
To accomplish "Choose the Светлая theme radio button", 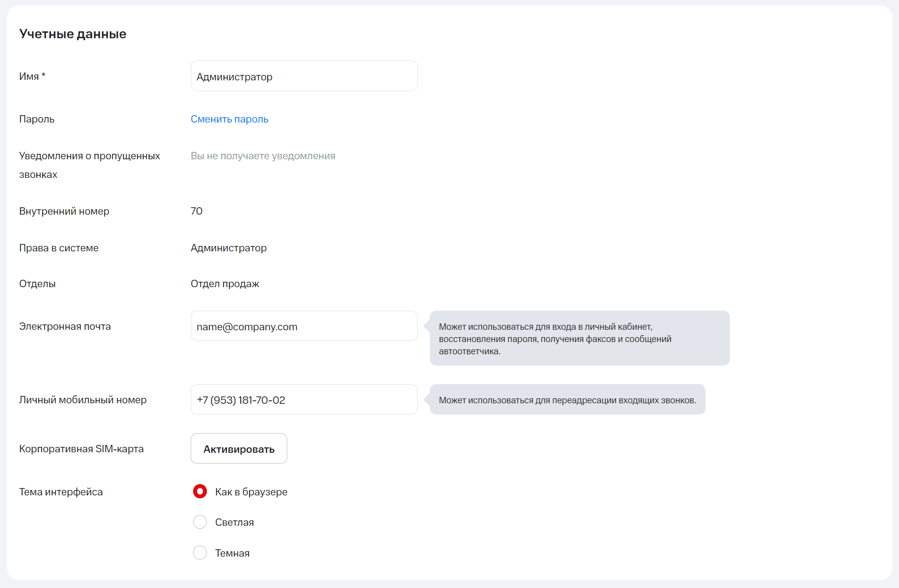I will [200, 522].
